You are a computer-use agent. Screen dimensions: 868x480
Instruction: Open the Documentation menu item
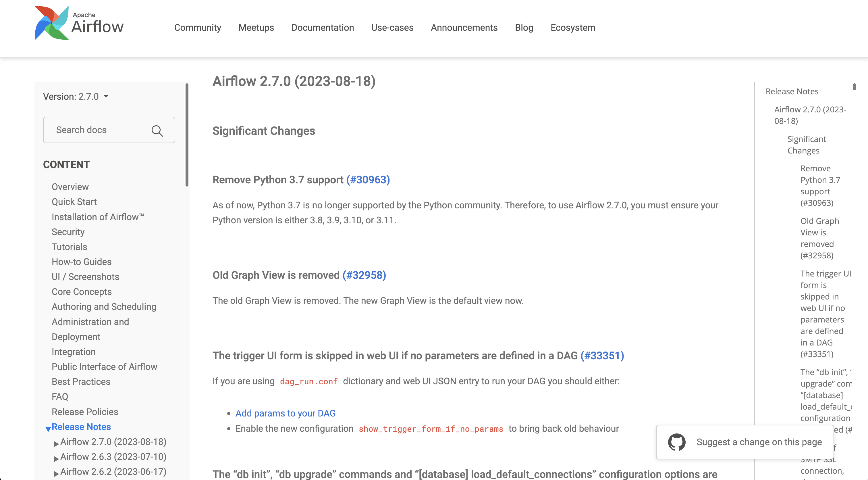[x=323, y=28]
